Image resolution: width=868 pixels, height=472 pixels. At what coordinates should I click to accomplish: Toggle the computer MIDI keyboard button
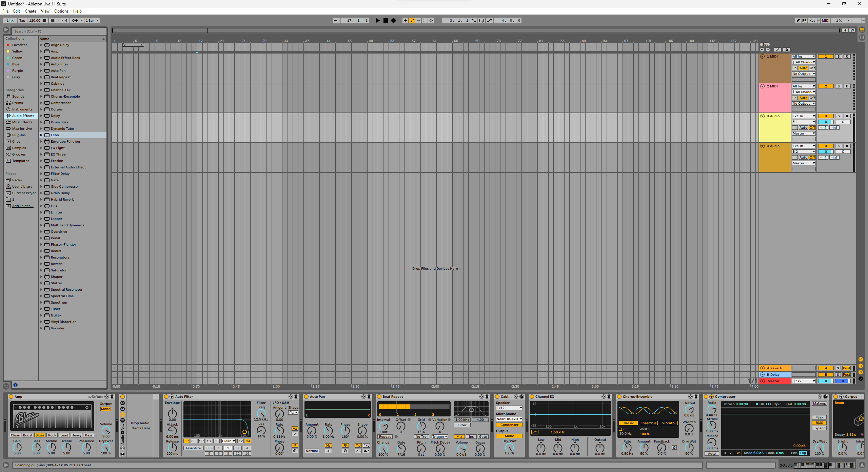click(804, 20)
